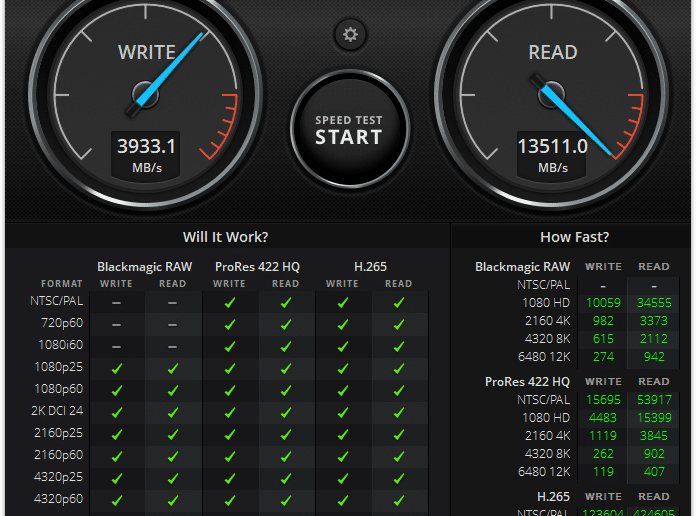Screen dimensions: 696x516
Task: Click the Blackmagic RAW column header in Will It Work
Action: point(145,266)
